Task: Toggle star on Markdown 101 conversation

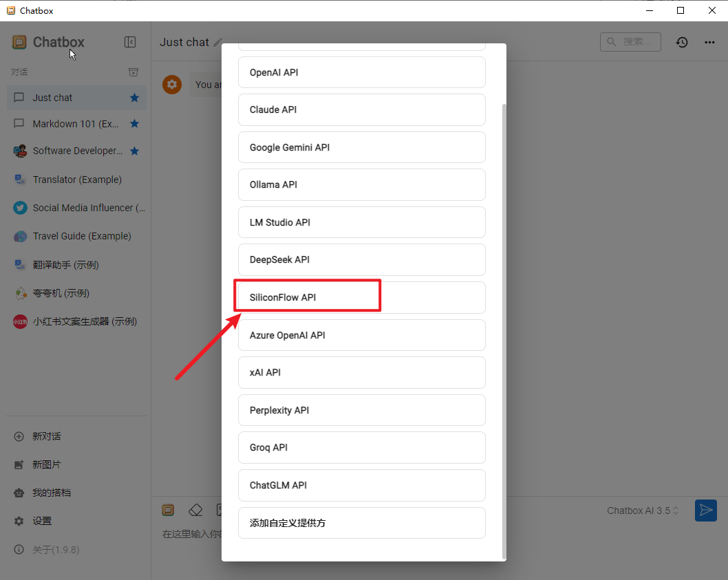Action: (135, 124)
